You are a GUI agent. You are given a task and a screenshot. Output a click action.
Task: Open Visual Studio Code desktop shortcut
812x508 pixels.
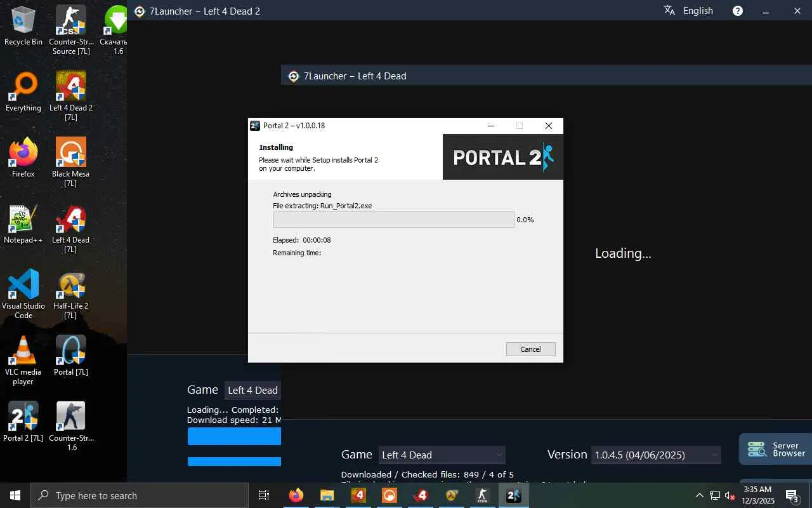point(23,295)
